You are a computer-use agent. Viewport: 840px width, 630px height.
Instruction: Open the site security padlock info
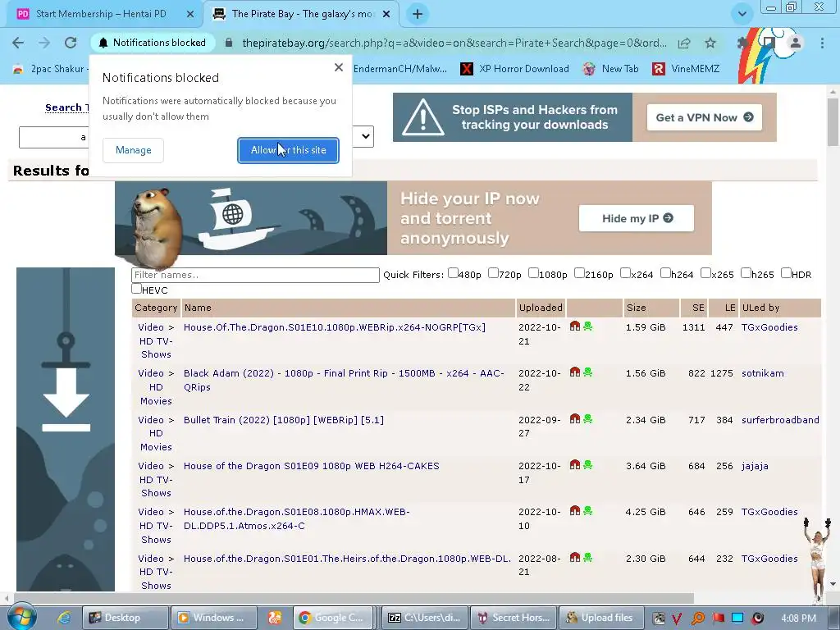pyautogui.click(x=229, y=43)
